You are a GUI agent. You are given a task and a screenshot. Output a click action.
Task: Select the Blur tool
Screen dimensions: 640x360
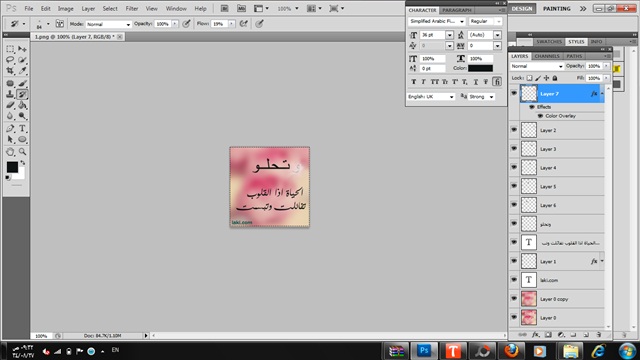point(10,116)
